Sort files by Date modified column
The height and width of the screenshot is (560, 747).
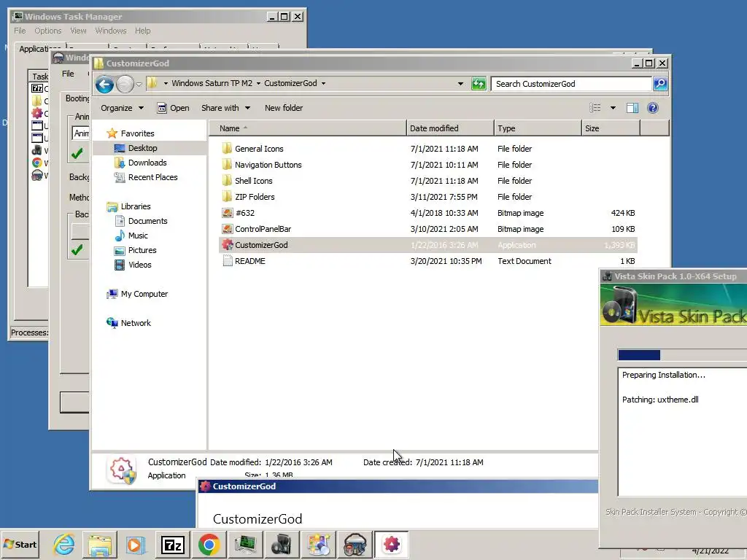pos(450,128)
